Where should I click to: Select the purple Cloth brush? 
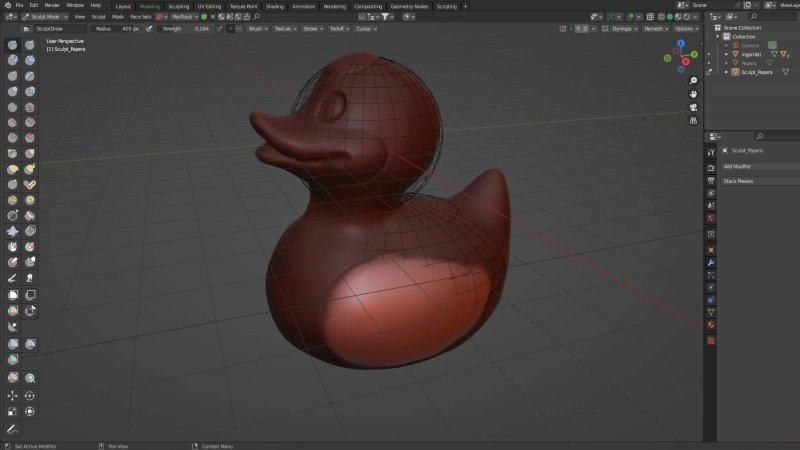coord(12,231)
